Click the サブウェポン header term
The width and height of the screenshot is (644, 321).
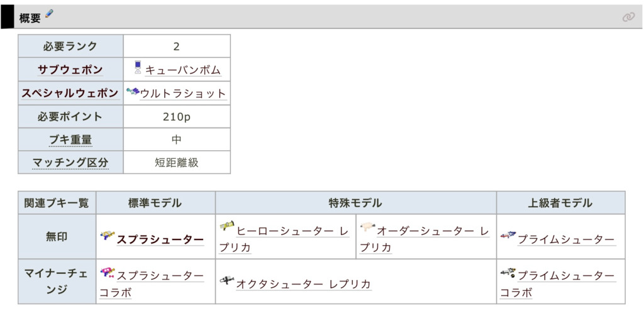pyautogui.click(x=70, y=70)
